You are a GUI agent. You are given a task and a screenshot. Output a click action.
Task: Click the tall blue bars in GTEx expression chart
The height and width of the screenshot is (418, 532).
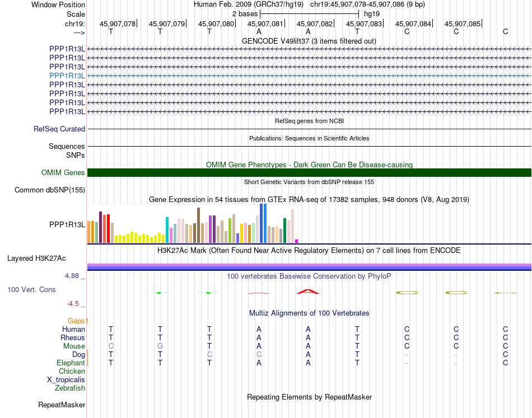(263, 223)
